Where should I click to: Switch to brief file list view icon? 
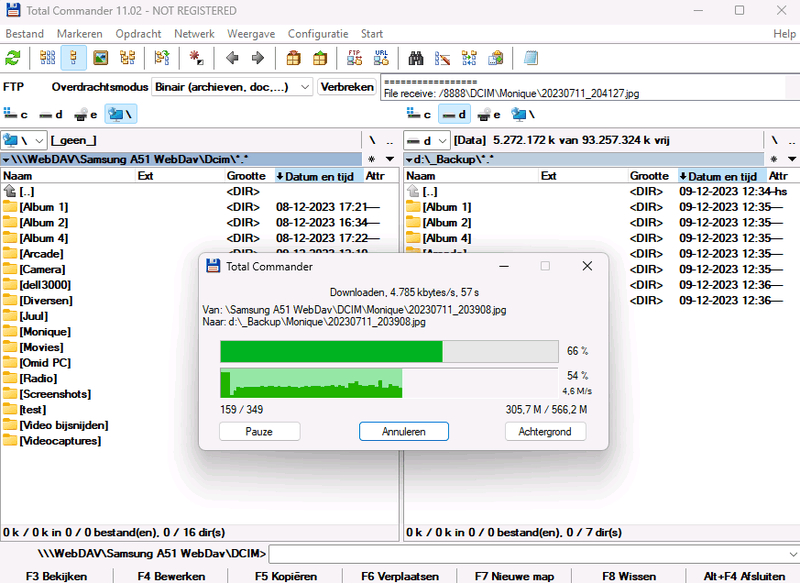pyautogui.click(x=47, y=58)
